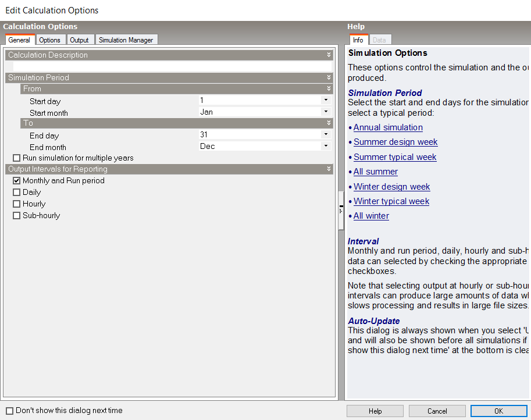The height and width of the screenshot is (420, 531).
Task: Select the Info help tab
Action: click(x=358, y=40)
